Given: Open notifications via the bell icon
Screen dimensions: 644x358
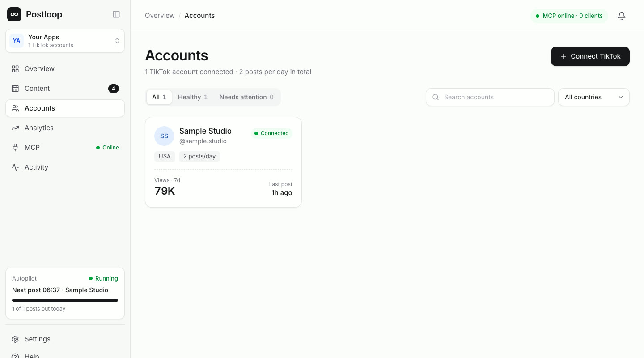Looking at the screenshot, I should [x=622, y=16].
